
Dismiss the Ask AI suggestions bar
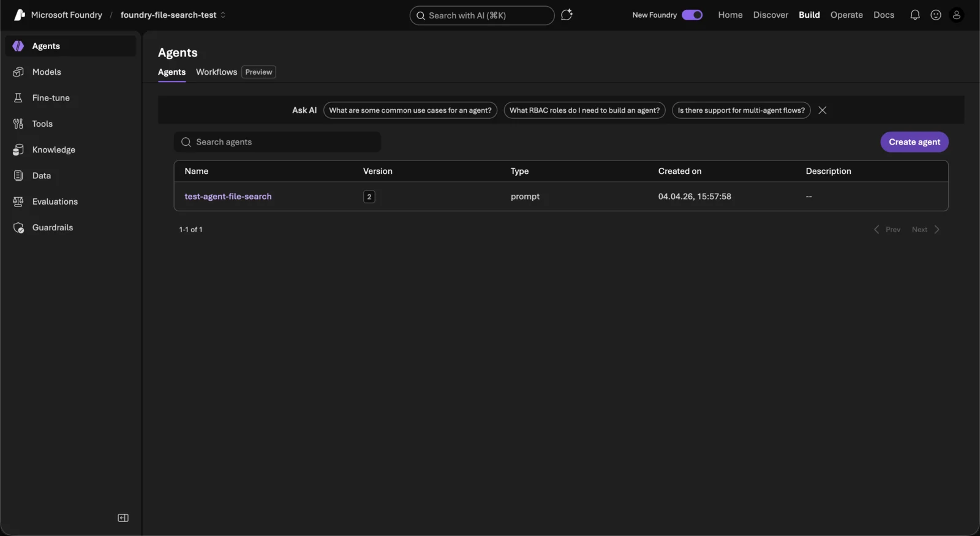click(x=822, y=110)
